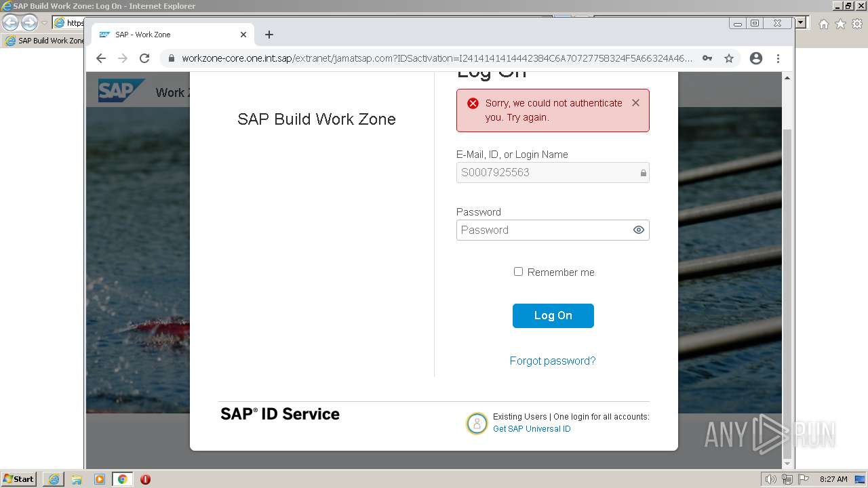The image size is (868, 488).
Task: Open a new Chrome tab
Action: (269, 35)
